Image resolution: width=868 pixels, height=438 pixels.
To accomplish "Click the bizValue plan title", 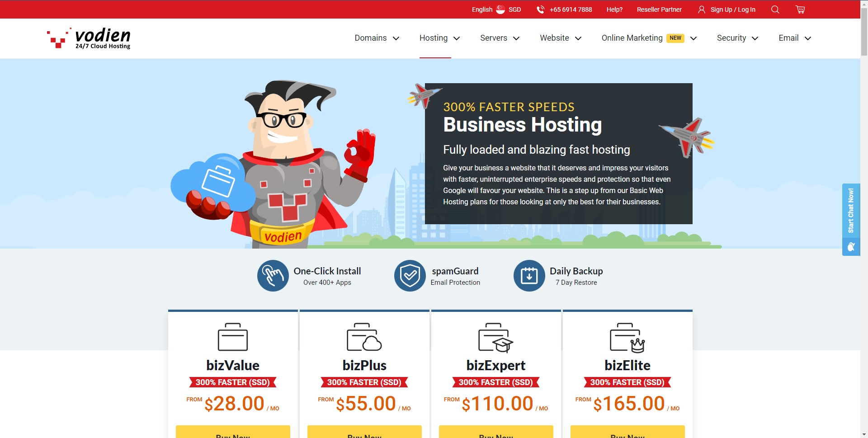I will tap(233, 365).
